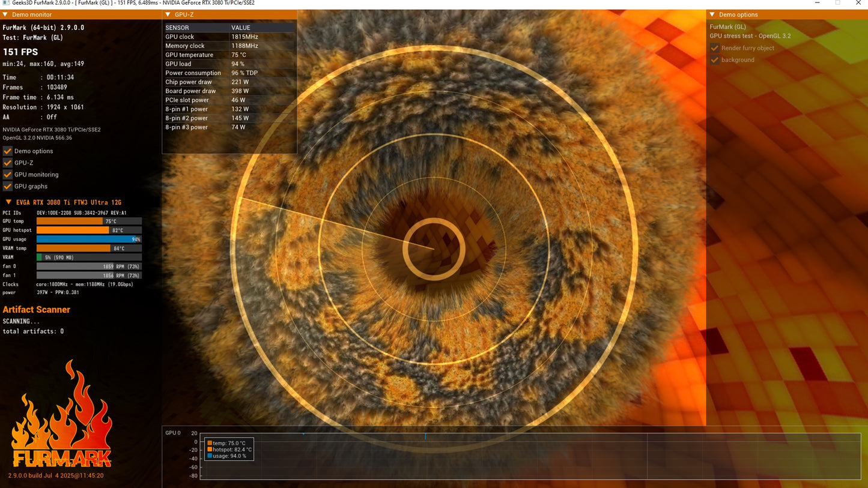The width and height of the screenshot is (868, 488).
Task: Collapse the EVGA RTX 3080 Ti section
Action: click(x=8, y=202)
